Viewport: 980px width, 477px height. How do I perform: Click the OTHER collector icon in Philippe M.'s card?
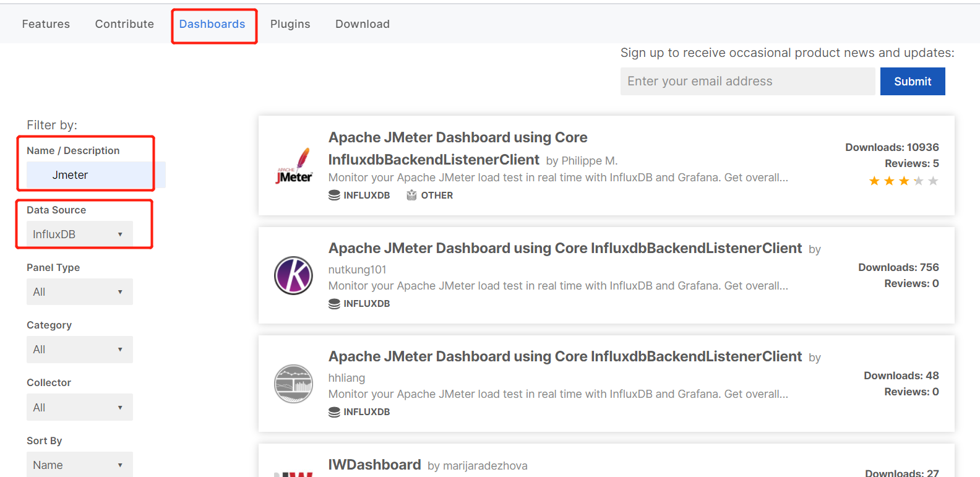coord(411,196)
